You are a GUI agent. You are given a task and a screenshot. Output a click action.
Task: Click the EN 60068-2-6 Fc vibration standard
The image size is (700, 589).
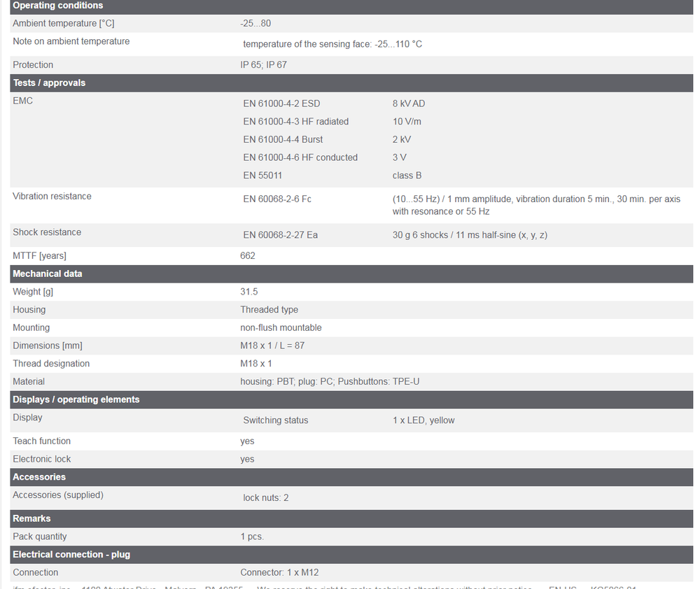click(x=277, y=199)
